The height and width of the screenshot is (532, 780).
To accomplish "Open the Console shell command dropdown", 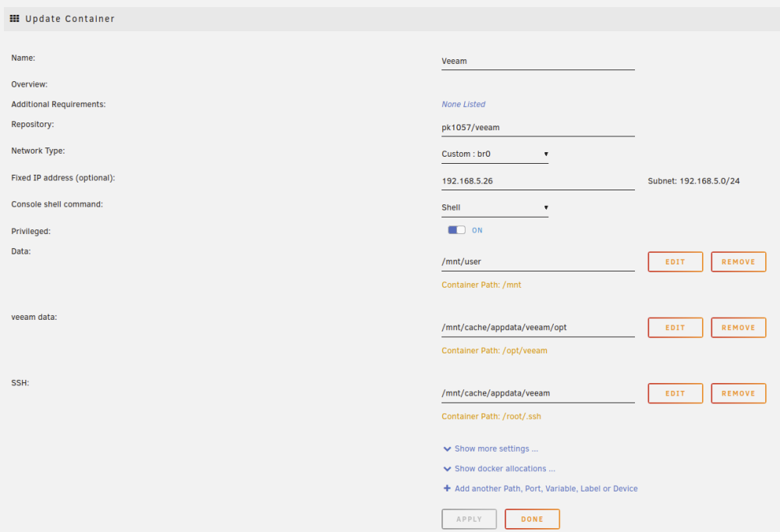I will pyautogui.click(x=495, y=207).
